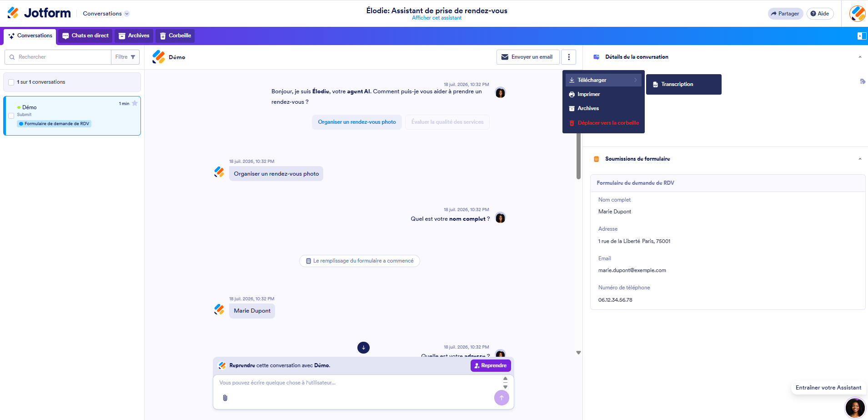Click Entraîner votre Assistant tooltip
The image size is (868, 420).
(828, 388)
